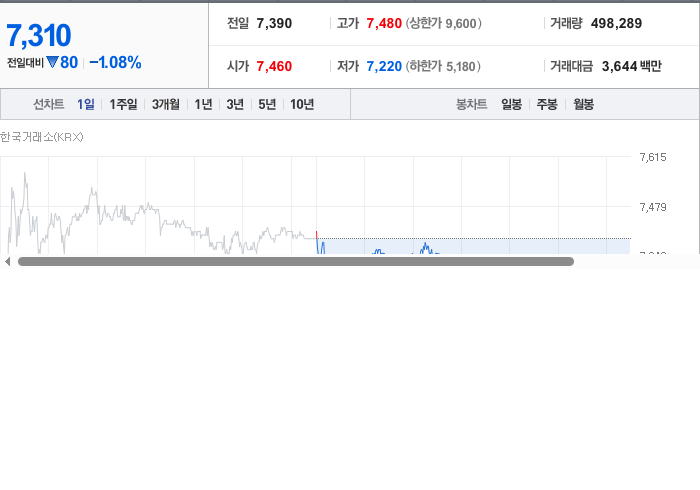The height and width of the screenshot is (490, 700).
Task: Switch chart range to 5년
Action: coord(267,104)
